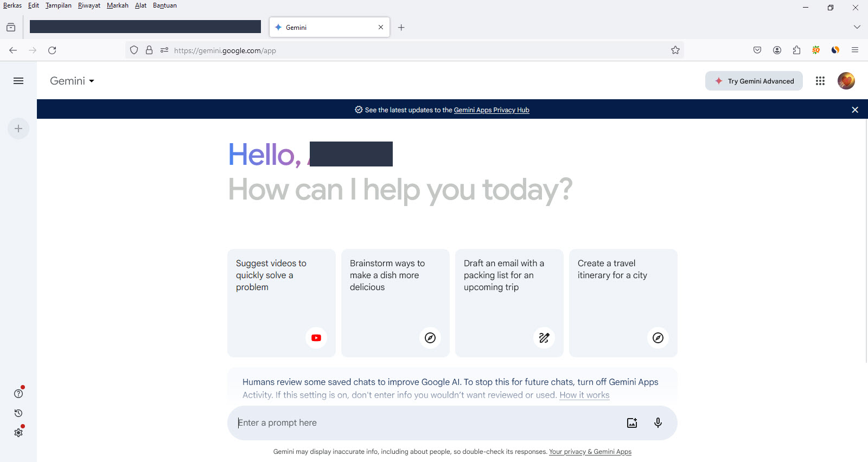Screen dimensions: 868x462
Task: Open the activity history icon
Action: coord(18,413)
